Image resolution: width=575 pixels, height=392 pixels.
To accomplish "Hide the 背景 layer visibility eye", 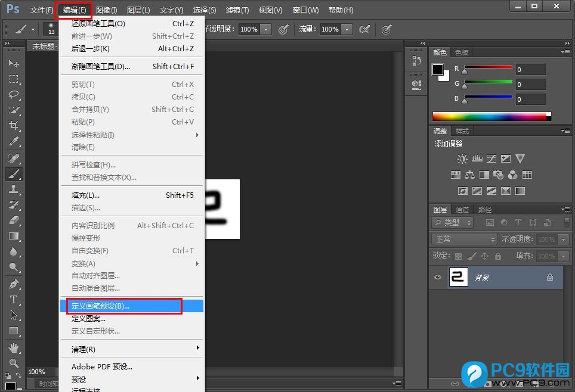I will pyautogui.click(x=437, y=277).
